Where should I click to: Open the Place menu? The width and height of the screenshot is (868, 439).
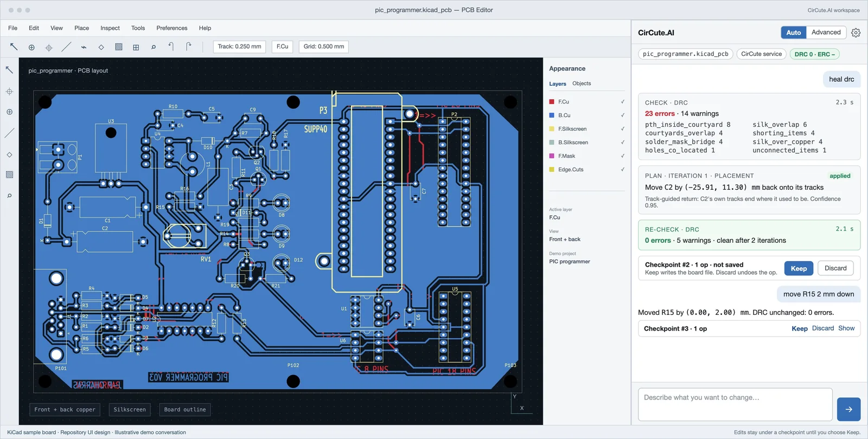pyautogui.click(x=81, y=28)
